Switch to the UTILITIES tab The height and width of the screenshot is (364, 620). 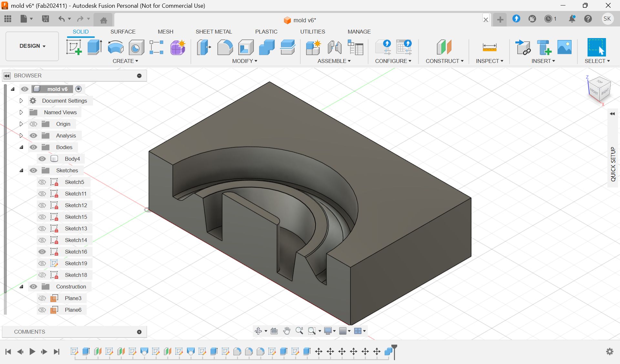313,32
